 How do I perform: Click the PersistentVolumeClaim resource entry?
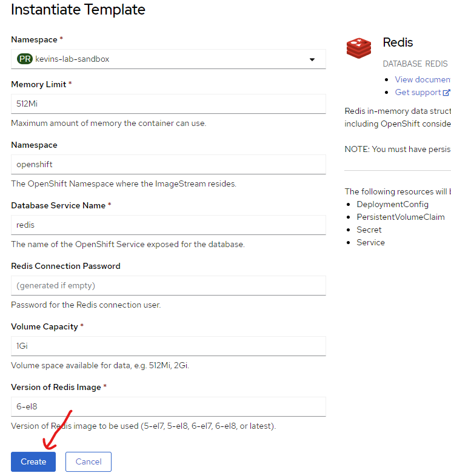[401, 217]
